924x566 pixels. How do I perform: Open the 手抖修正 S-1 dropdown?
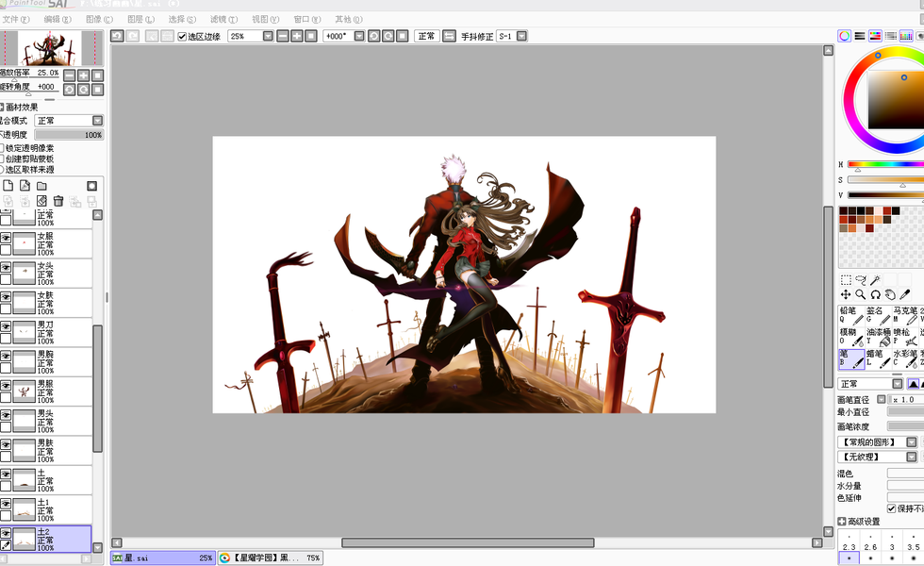click(521, 36)
